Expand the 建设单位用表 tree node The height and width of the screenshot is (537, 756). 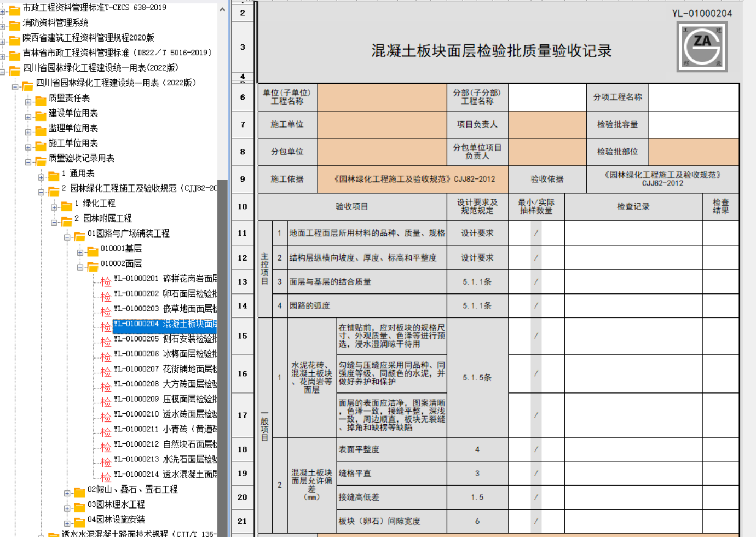[28, 116]
